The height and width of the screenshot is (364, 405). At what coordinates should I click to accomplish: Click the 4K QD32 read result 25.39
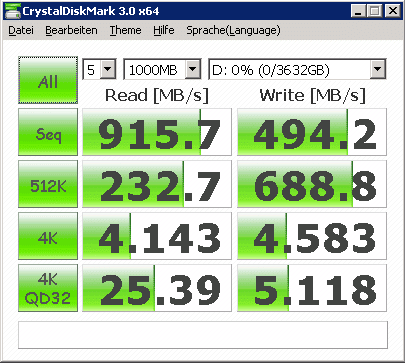tap(157, 288)
